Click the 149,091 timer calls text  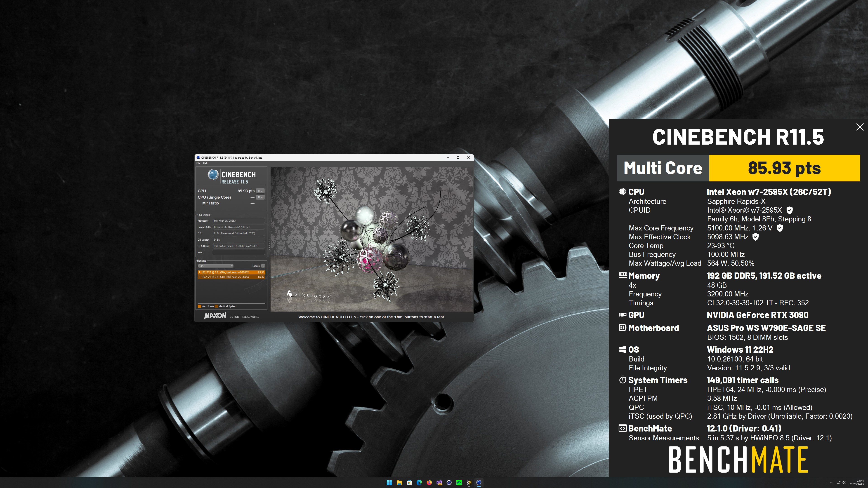743,380
